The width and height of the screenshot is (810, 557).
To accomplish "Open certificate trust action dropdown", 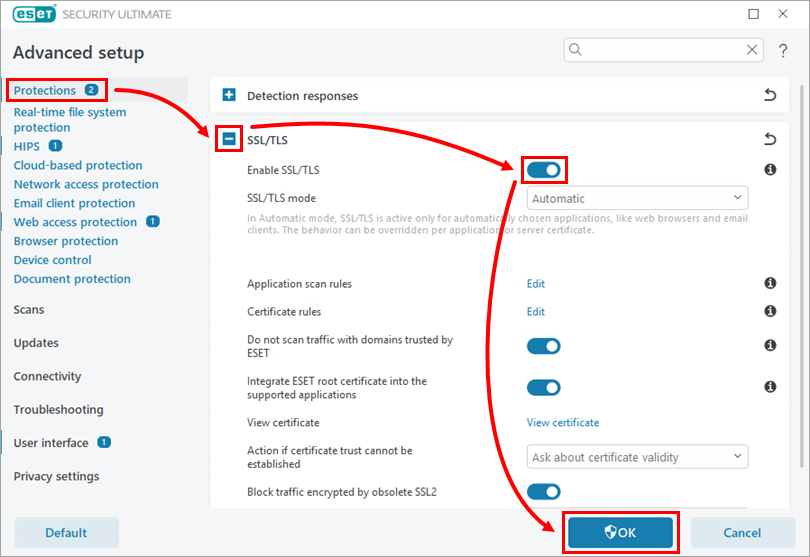I will (637, 457).
